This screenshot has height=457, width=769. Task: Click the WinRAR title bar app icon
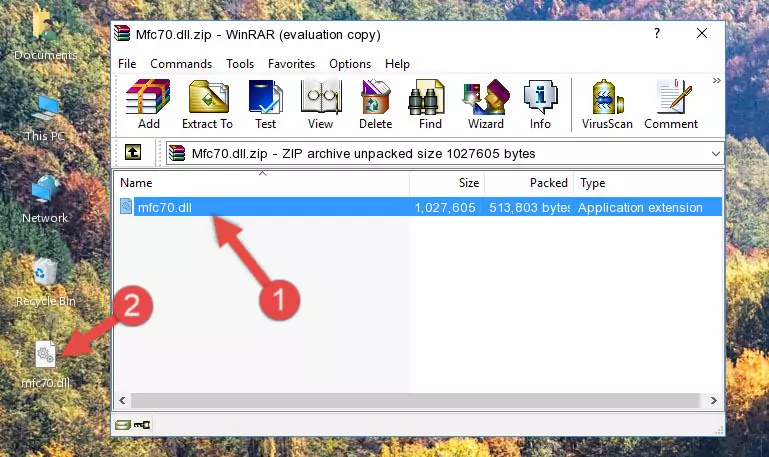(122, 34)
